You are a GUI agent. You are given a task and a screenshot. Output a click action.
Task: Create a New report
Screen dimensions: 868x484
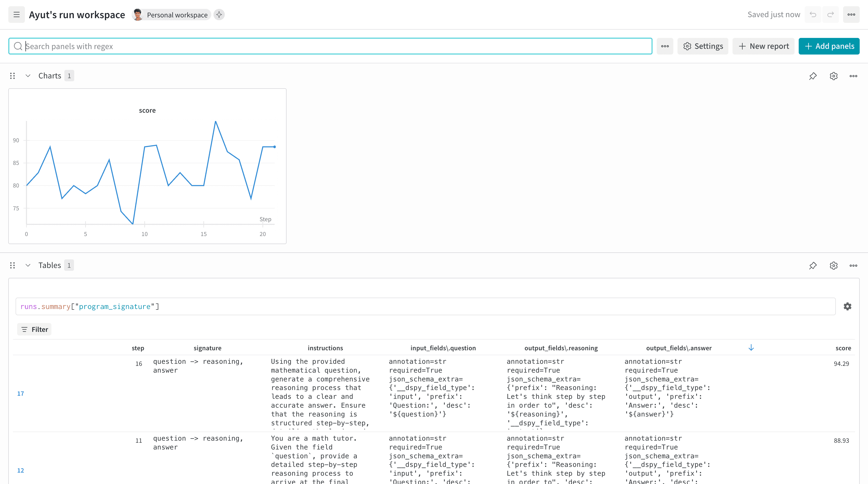point(764,46)
